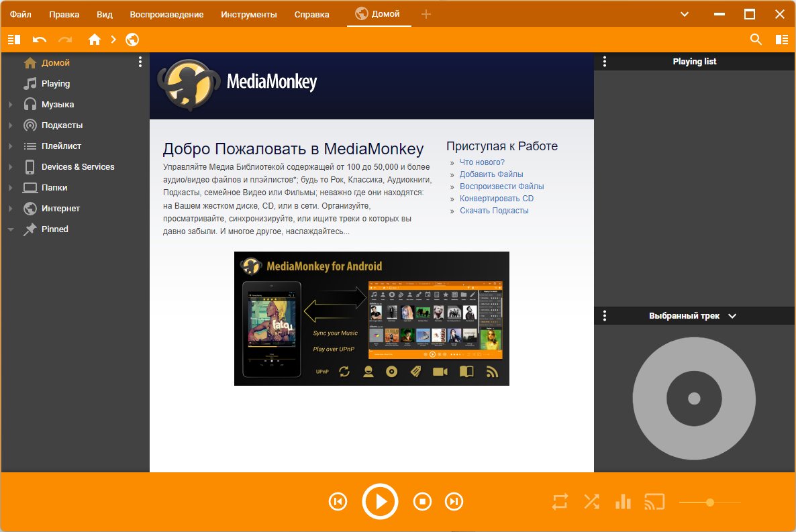
Task: Click the MediaMonkey for Android banner
Action: [372, 318]
